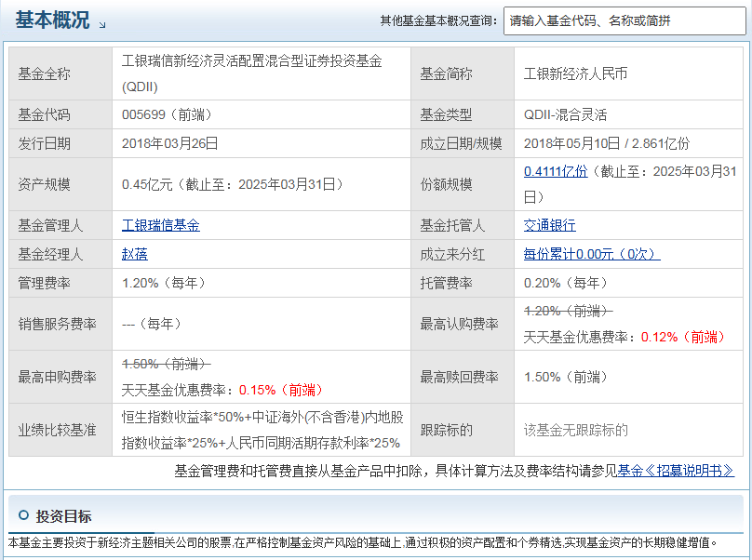752x560 pixels.
Task: Click the 投资目标 section title
Action: 63,516
